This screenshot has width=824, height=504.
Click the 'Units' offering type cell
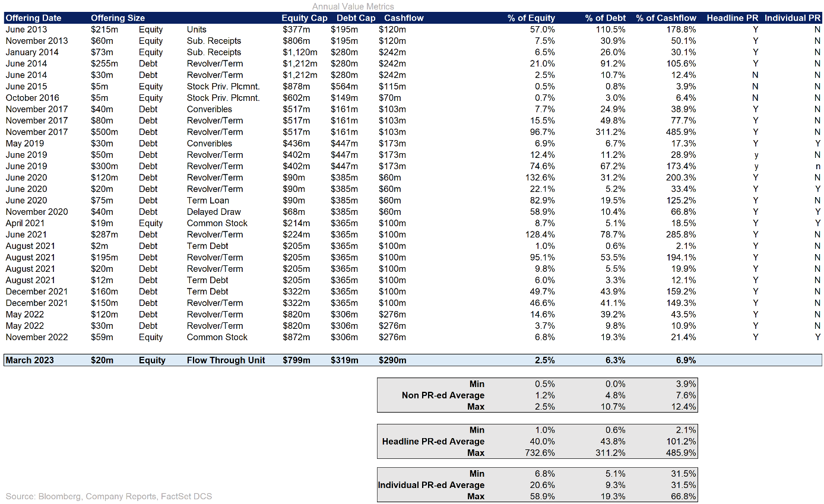tap(197, 29)
